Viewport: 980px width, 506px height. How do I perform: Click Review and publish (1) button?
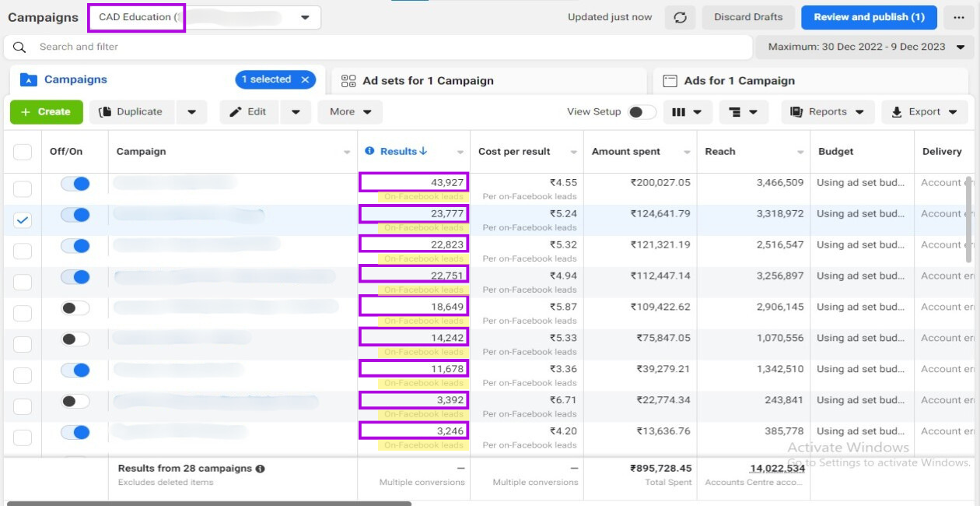(x=868, y=17)
